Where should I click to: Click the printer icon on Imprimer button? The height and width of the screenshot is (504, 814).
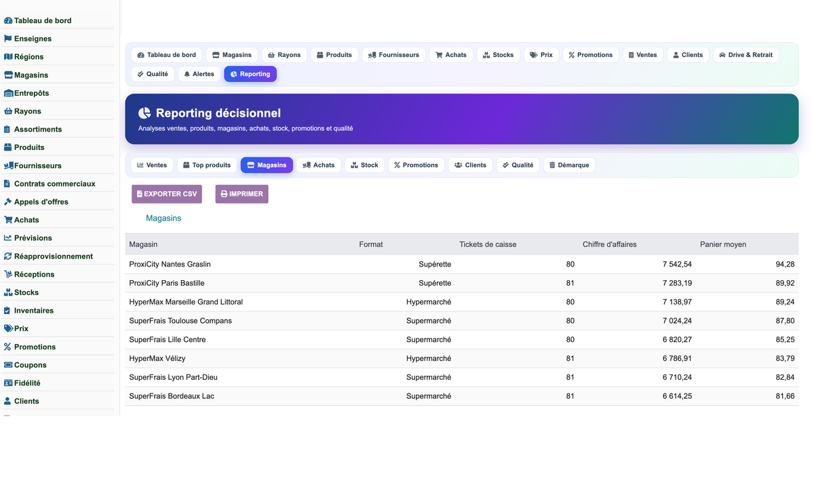point(224,194)
